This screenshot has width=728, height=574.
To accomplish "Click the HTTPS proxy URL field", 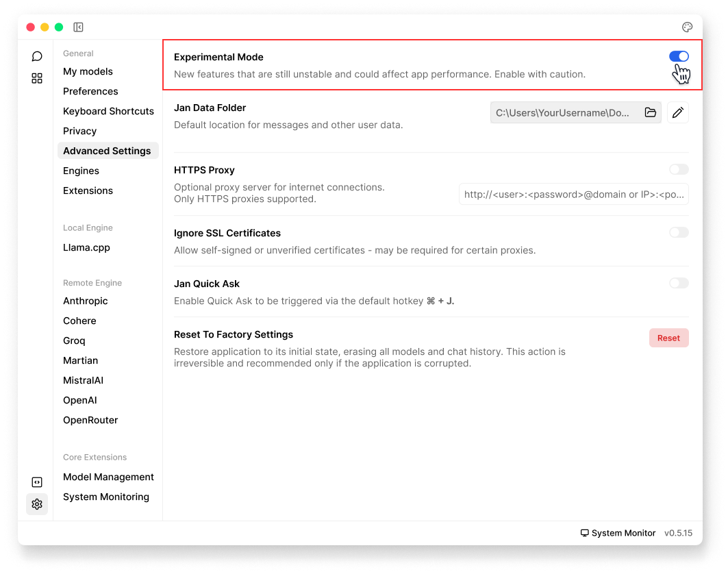I will (573, 195).
